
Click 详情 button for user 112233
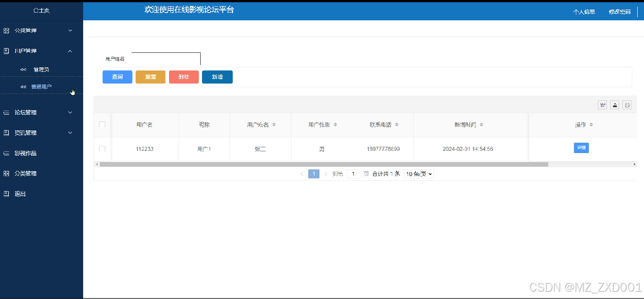[x=581, y=148]
